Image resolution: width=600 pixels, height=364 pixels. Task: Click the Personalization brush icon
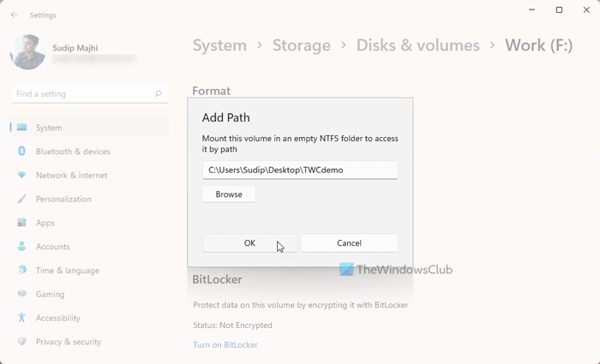coord(22,199)
